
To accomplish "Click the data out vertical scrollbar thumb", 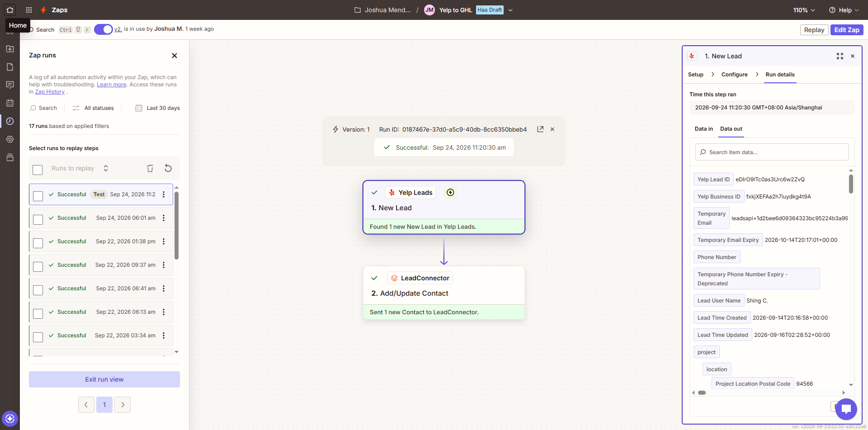I will [851, 184].
